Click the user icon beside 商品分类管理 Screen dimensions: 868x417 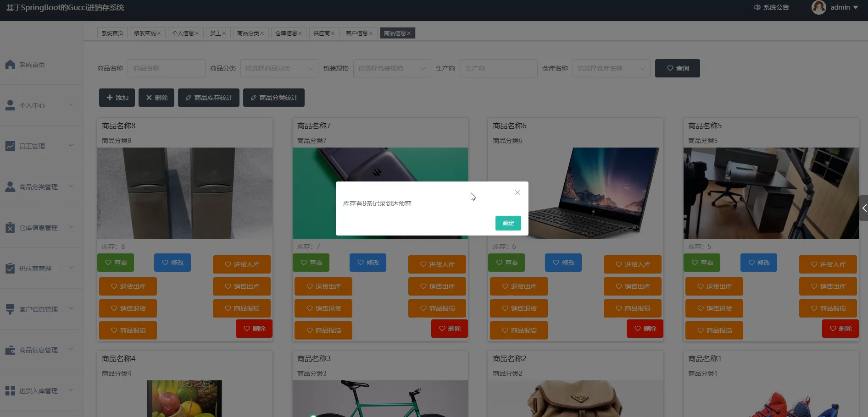click(10, 187)
